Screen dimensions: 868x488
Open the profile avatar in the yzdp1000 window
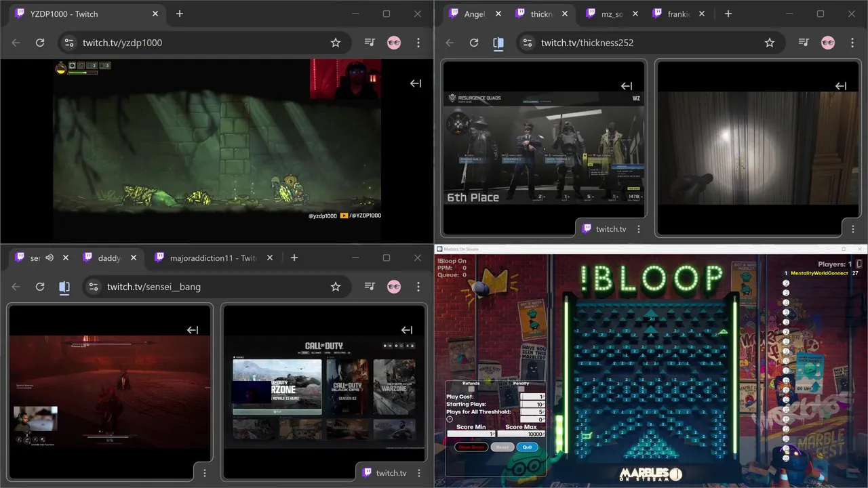click(394, 43)
